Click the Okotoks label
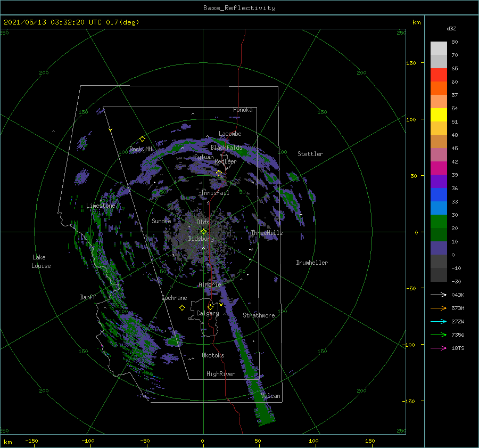Viewport: 479px width, 448px height. pos(213,355)
